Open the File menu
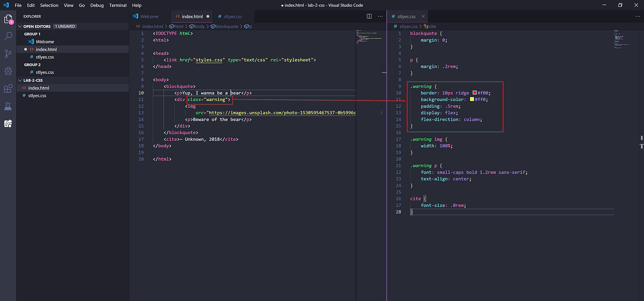Screen dimensions: 644x301 [x=18, y=5]
